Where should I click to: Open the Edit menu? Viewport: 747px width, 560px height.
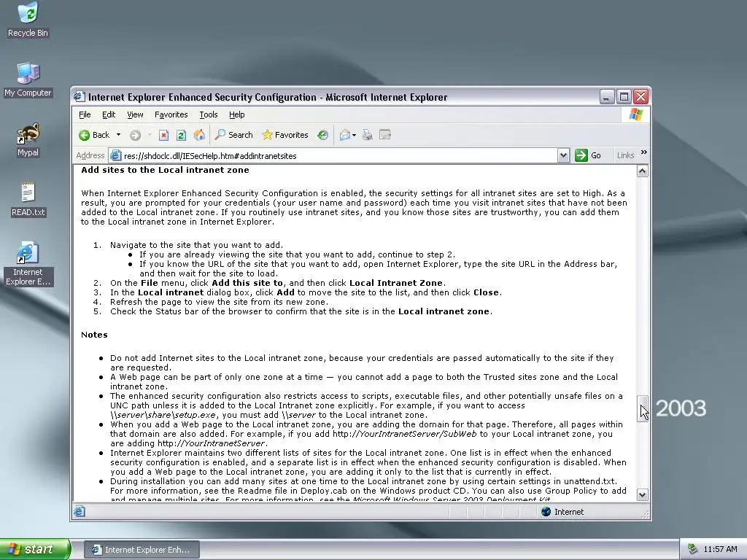[x=109, y=114]
